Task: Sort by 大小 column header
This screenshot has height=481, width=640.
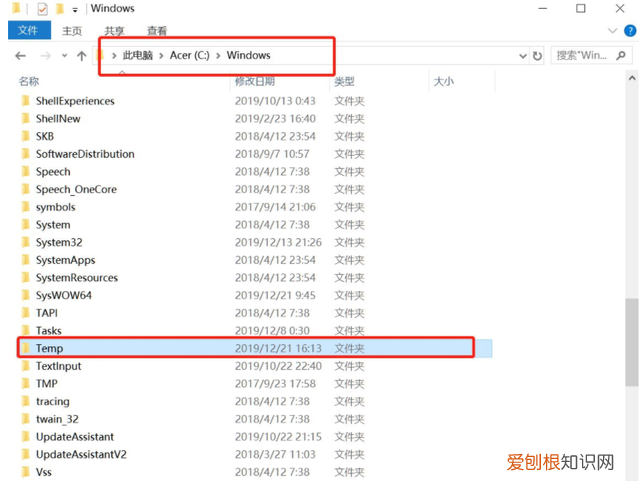Action: (x=444, y=81)
